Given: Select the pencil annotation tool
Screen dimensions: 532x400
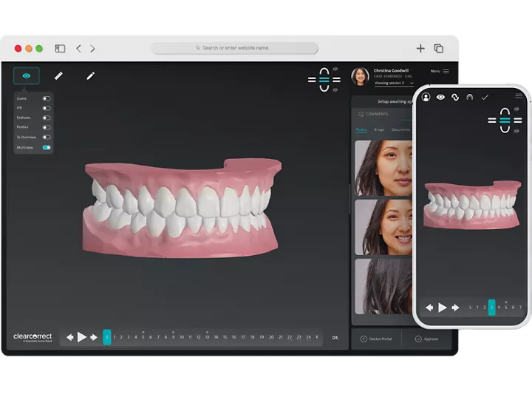Looking at the screenshot, I should point(91,75).
